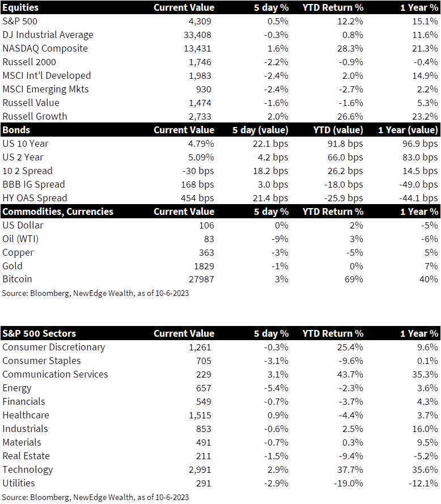The image size is (441, 504).
Task: Select the Russell 2000 row label
Action: click(x=29, y=62)
